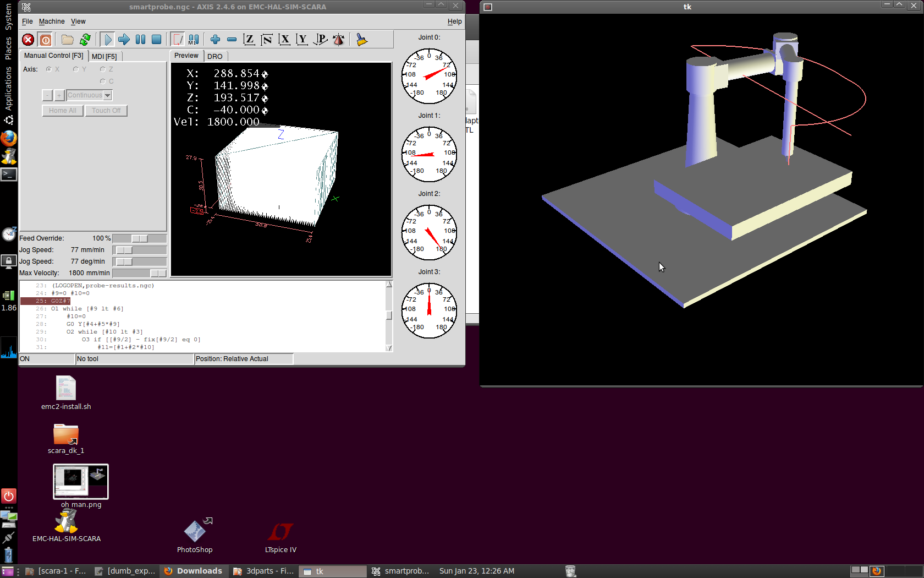Open the oh man.png desktop thumbnail
924x578 pixels.
pyautogui.click(x=81, y=482)
